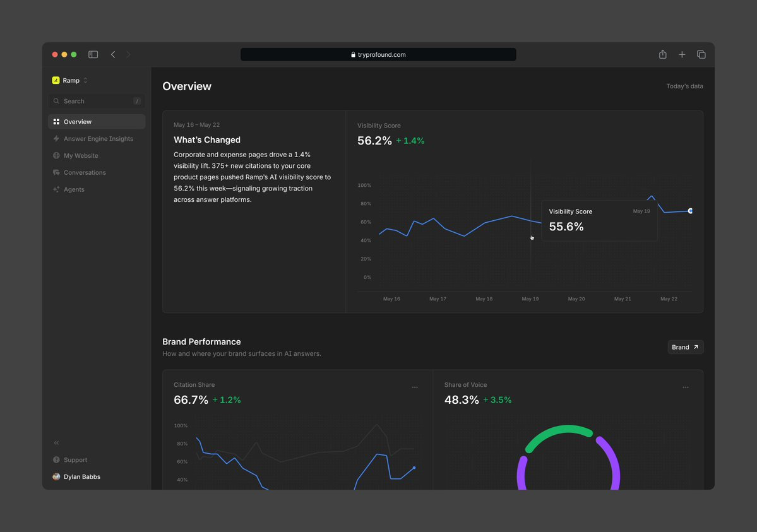Viewport: 757px width, 532px height.
Task: Click the +1.4% visibility change
Action: coord(410,141)
